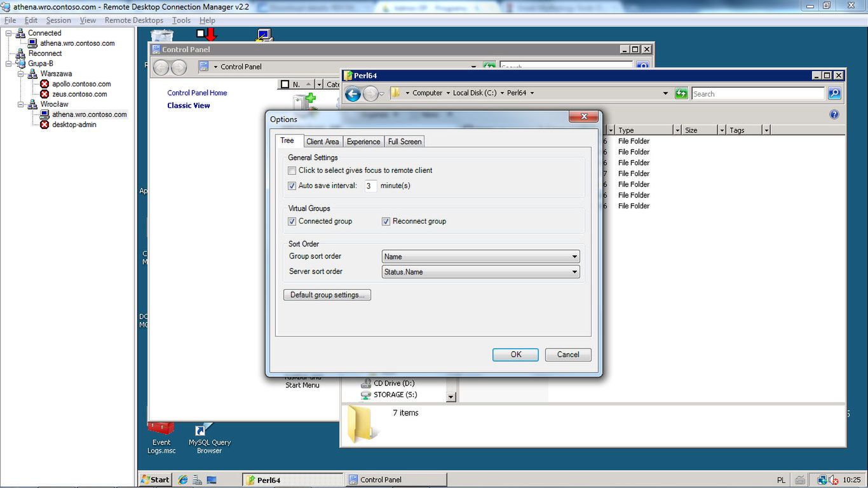Image resolution: width=868 pixels, height=488 pixels.
Task: Click Back arrow in Perl64 window
Action: [353, 94]
